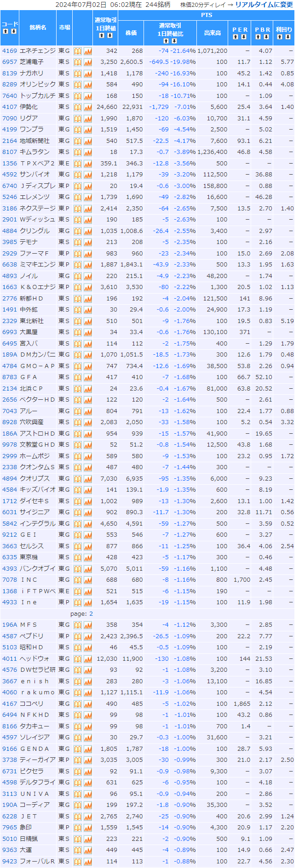The height and width of the screenshot is (868, 299).
Task: Click the book icon for 象印
Action: (x=77, y=828)
